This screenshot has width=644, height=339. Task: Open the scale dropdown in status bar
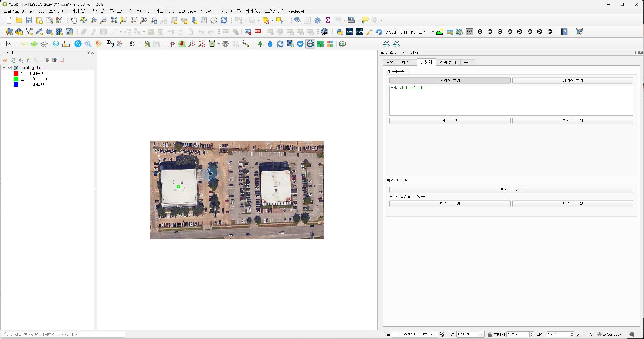pos(481,334)
